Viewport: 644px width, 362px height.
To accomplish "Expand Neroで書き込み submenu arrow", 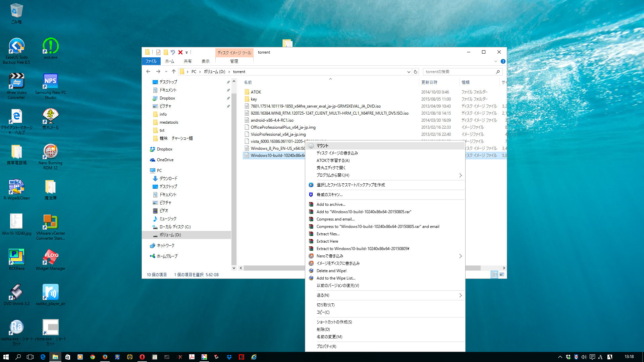I will pyautogui.click(x=460, y=256).
